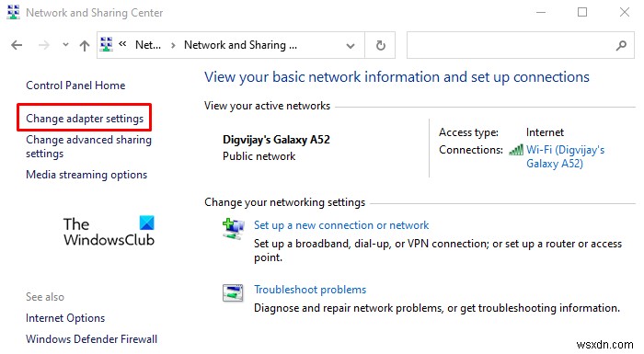Image resolution: width=644 pixels, height=354 pixels.
Task: Minimize the Network and Sharing Center window
Action: (541, 12)
